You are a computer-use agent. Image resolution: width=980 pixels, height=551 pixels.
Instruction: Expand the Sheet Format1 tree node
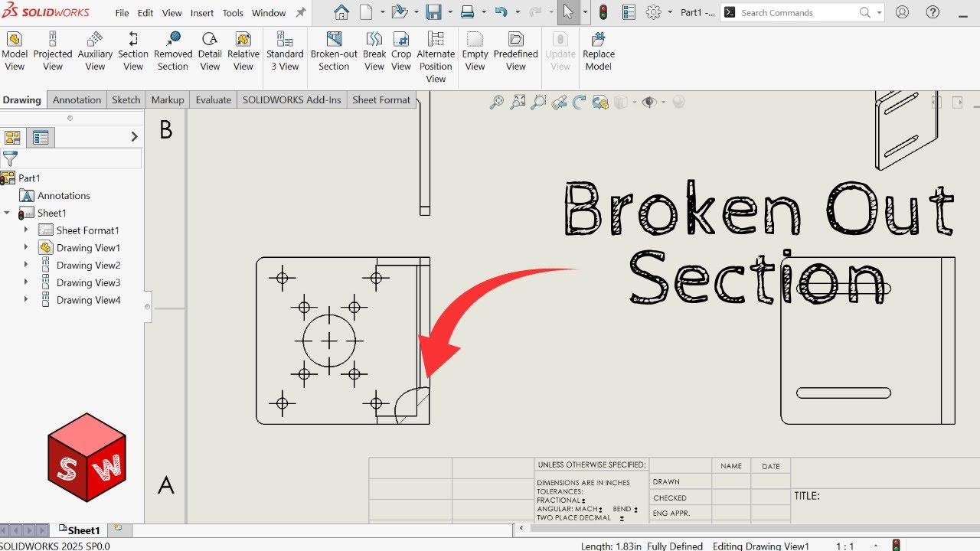click(x=25, y=230)
